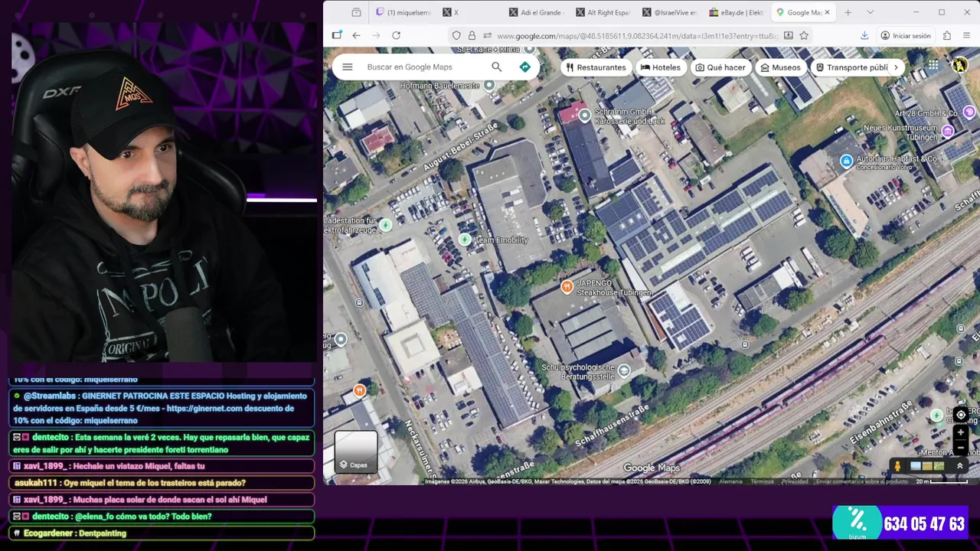Click the shield tracking protection icon

(456, 35)
